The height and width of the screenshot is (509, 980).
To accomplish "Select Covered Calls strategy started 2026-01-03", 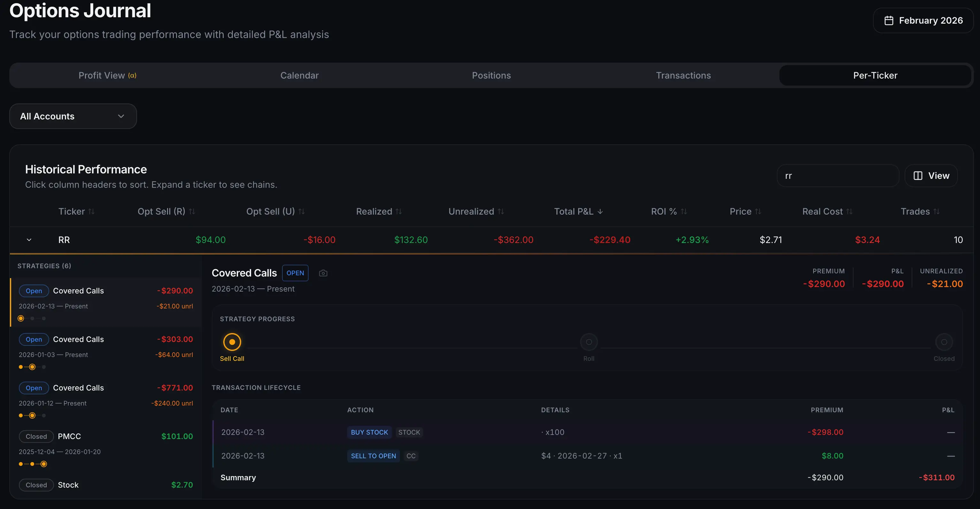I will (x=106, y=351).
